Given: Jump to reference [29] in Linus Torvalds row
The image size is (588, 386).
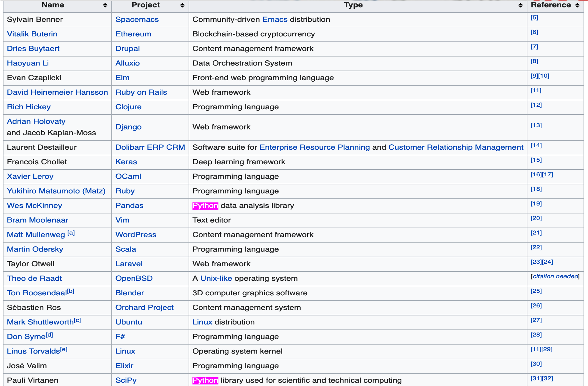Looking at the screenshot, I should click(547, 349).
